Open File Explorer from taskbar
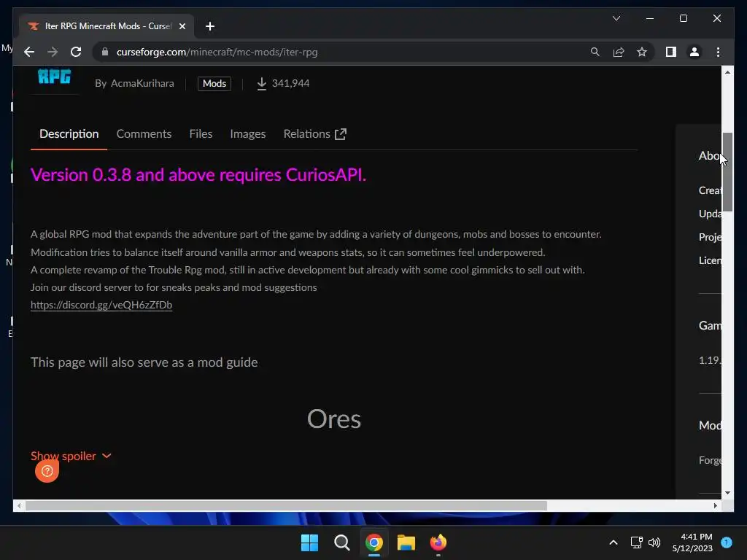 tap(406, 542)
